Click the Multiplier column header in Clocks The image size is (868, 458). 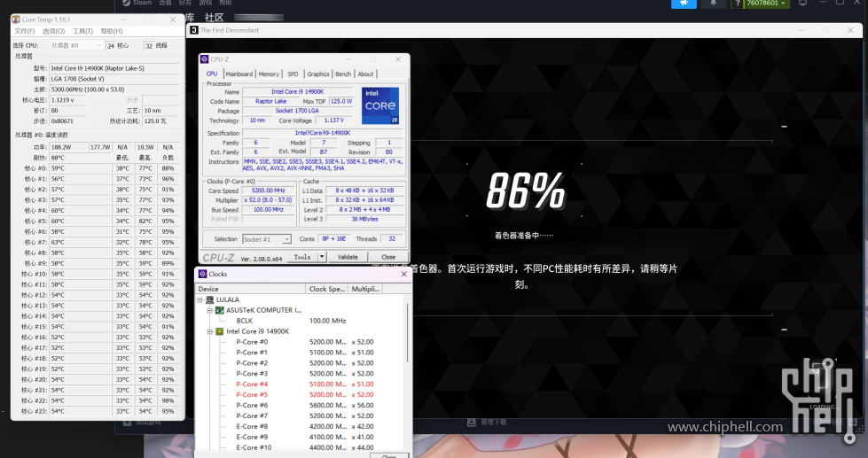[x=365, y=289]
